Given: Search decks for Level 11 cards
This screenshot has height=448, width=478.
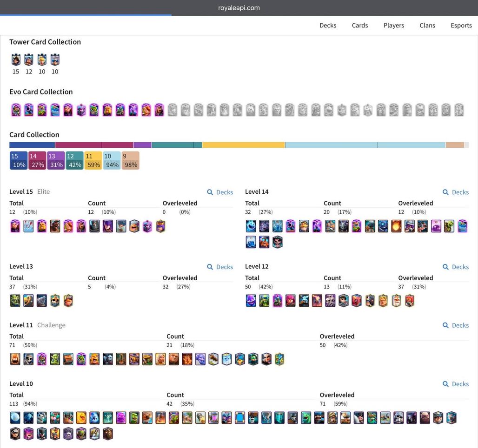Looking at the screenshot, I should (x=455, y=325).
